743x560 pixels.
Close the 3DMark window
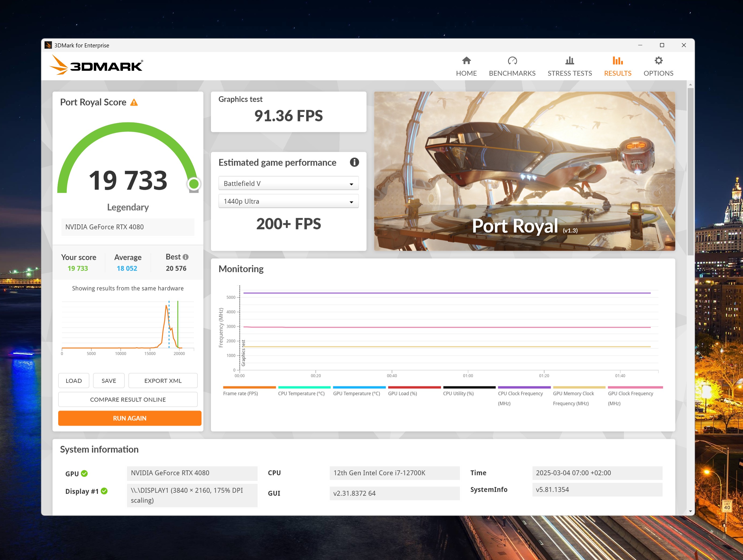tap(683, 45)
